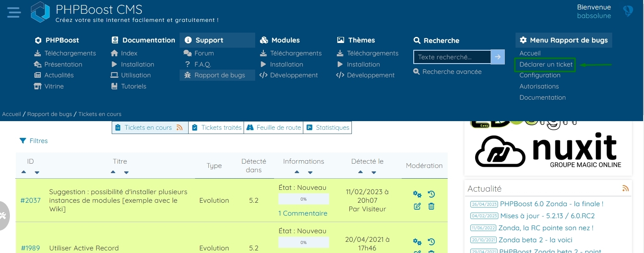Open Téléchargements under PHPBoost menu
Image resolution: width=644 pixels, height=253 pixels.
65,53
